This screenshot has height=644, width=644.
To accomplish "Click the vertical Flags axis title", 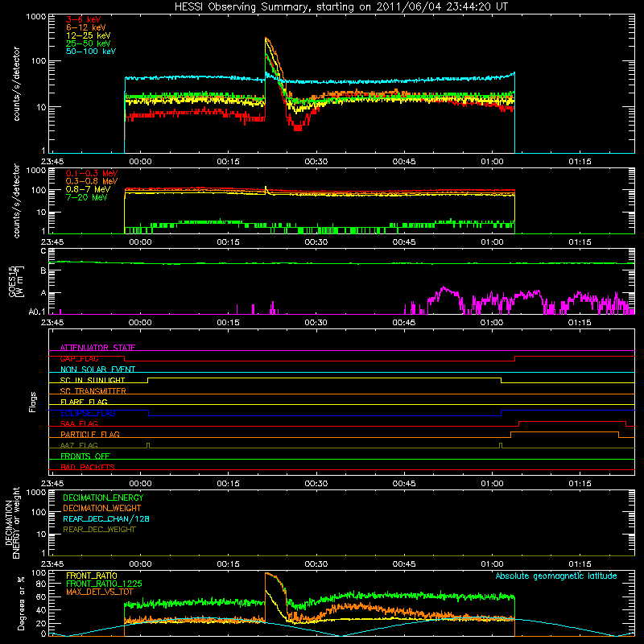I will 33,402.
